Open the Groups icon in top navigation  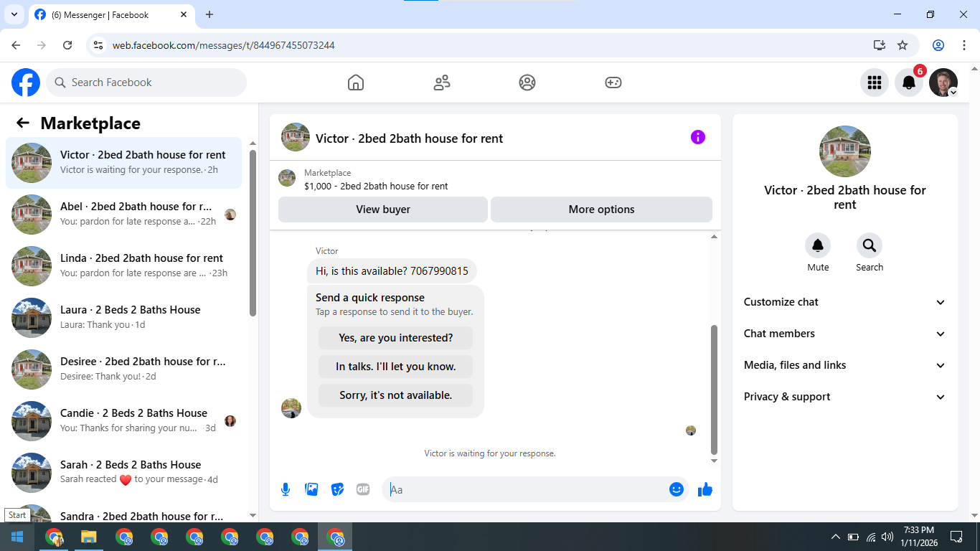[527, 83]
